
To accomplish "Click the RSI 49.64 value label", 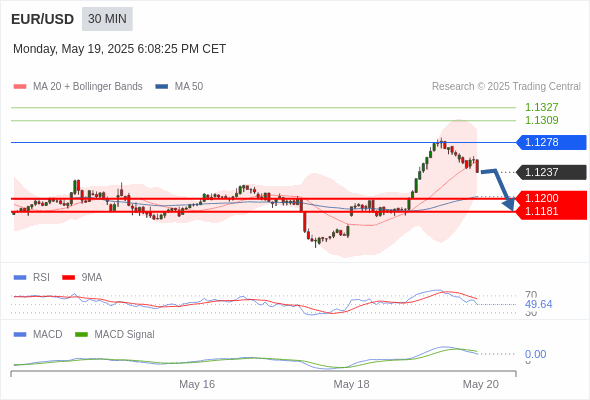I will (538, 304).
